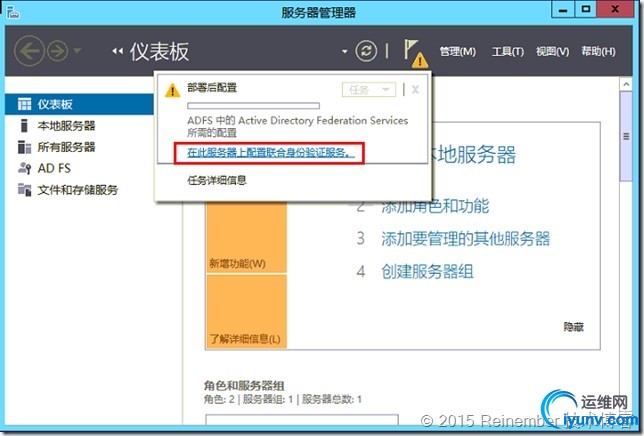The image size is (644, 436).
Task: Select AD FS in the sidebar
Action: pos(54,168)
